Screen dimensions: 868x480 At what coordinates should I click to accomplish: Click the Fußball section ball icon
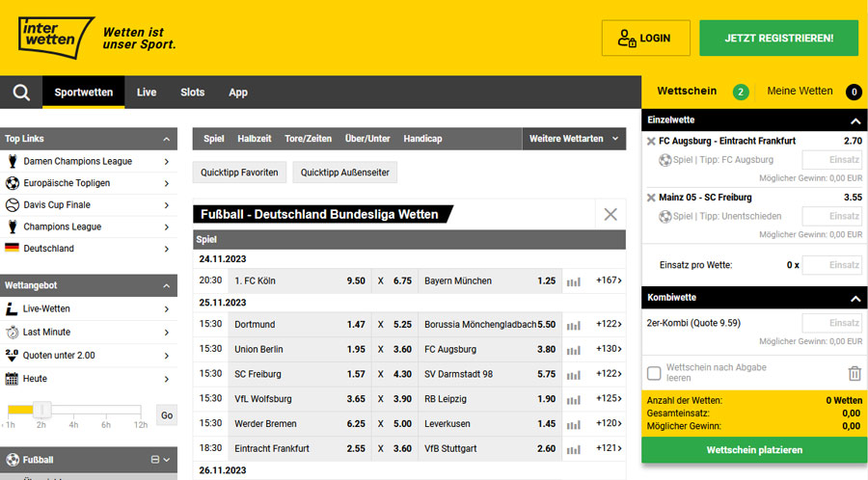[x=13, y=460]
